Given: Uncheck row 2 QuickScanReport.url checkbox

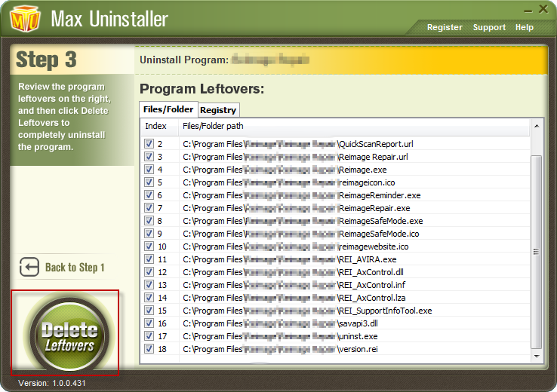Looking at the screenshot, I should point(149,144).
